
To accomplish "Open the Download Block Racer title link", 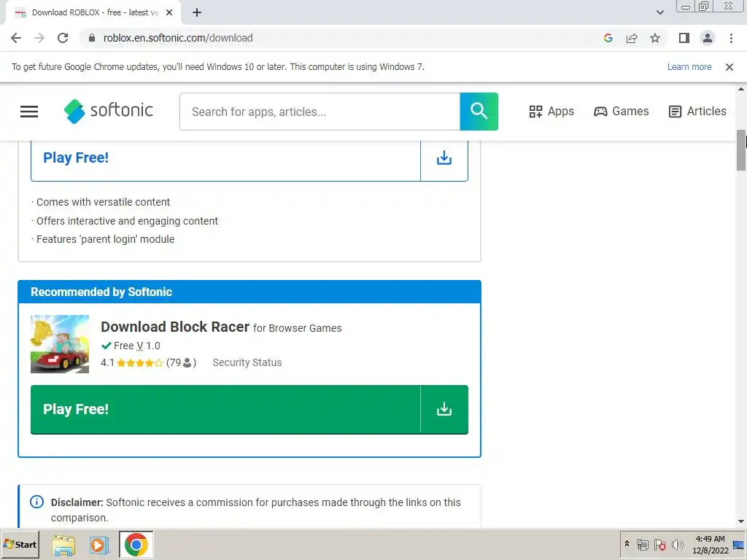I will [x=175, y=327].
